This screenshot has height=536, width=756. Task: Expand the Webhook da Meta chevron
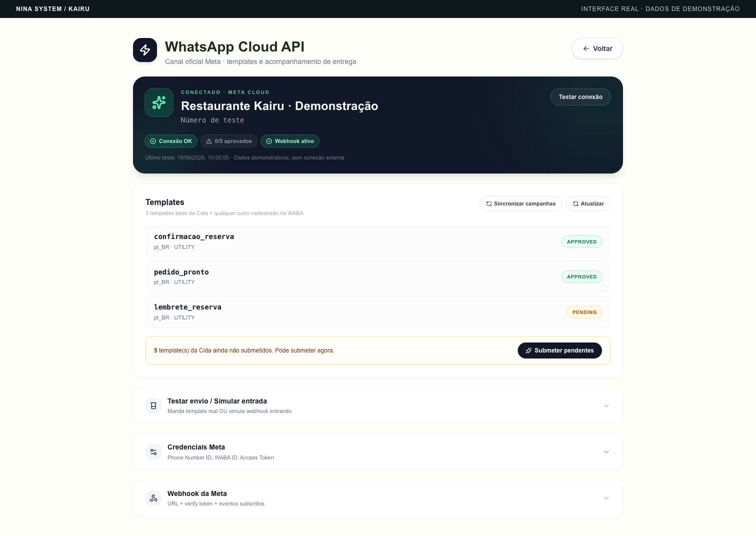[x=606, y=498]
